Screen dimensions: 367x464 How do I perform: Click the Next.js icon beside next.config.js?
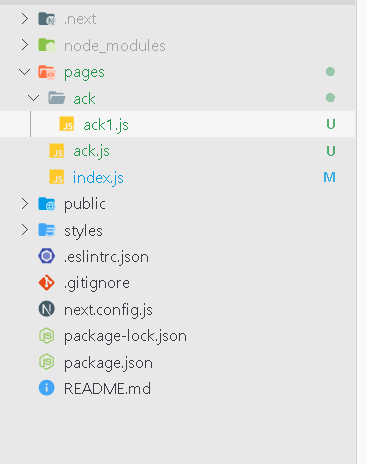(47, 309)
